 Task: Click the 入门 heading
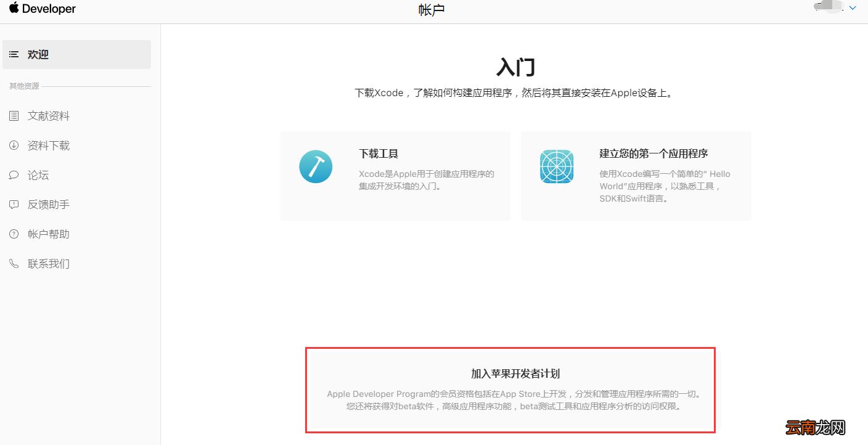click(515, 67)
